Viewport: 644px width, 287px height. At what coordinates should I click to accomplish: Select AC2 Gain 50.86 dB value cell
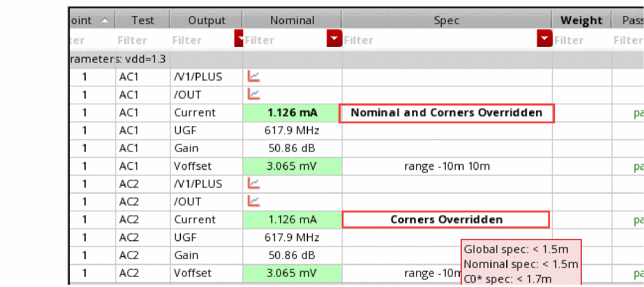pos(292,255)
